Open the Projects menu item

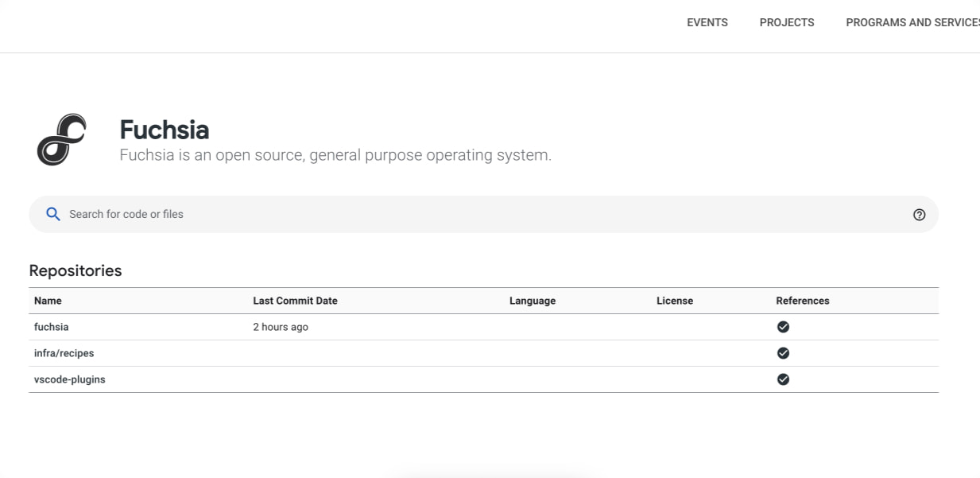[x=787, y=22]
